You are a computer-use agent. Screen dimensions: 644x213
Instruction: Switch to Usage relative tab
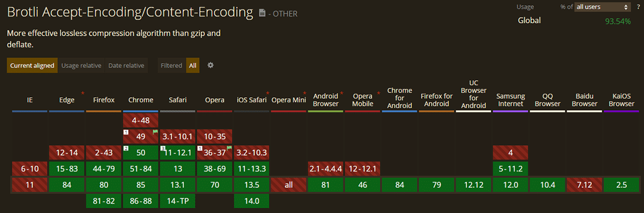click(x=81, y=66)
